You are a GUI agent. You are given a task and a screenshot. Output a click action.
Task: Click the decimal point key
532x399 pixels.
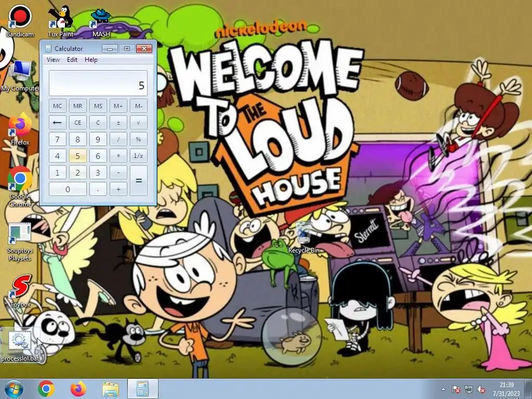[x=98, y=189]
